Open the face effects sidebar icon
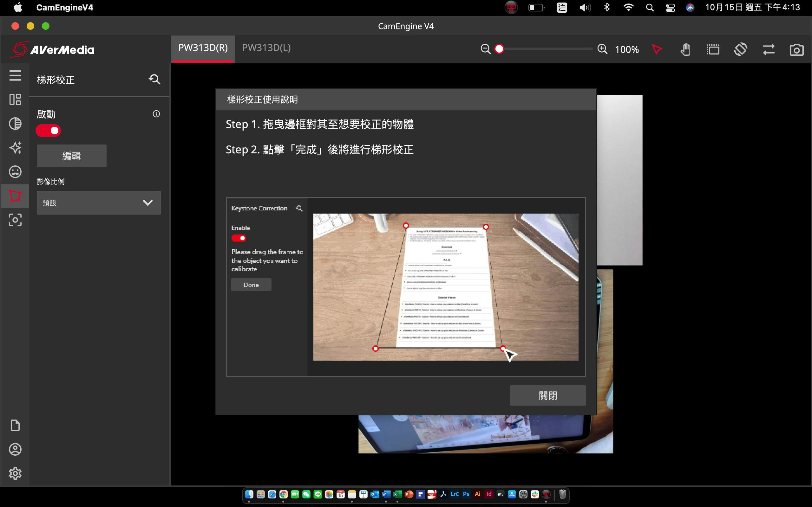The height and width of the screenshot is (507, 812). 15,172
